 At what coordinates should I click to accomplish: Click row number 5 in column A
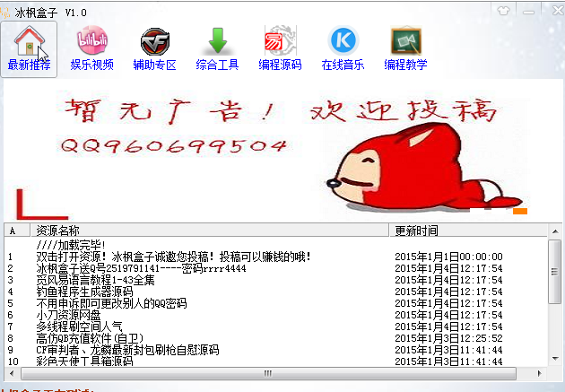point(10,303)
